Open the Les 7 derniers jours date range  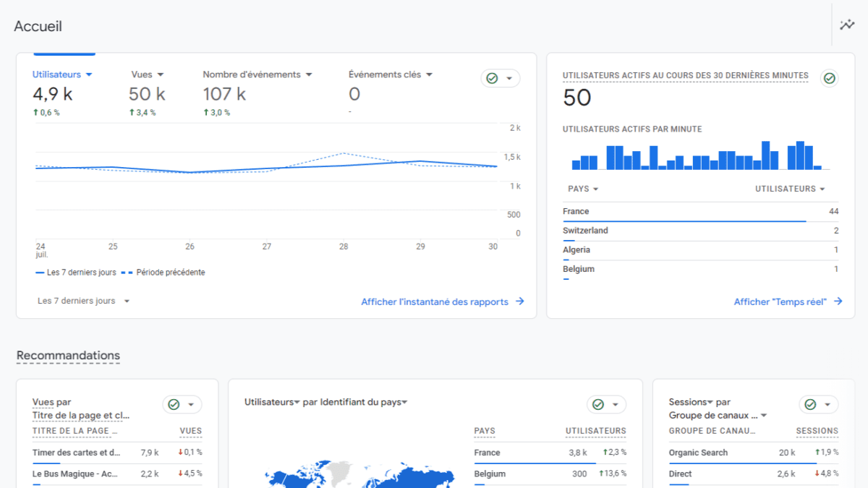tap(83, 301)
